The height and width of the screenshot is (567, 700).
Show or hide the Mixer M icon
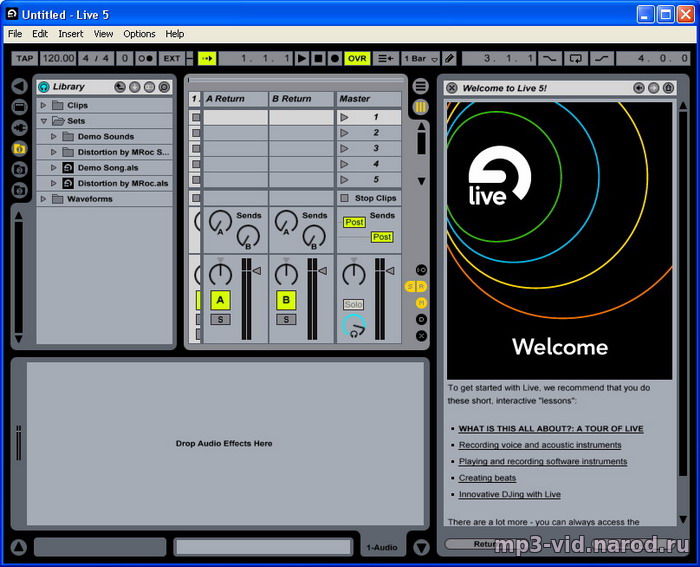[x=421, y=303]
